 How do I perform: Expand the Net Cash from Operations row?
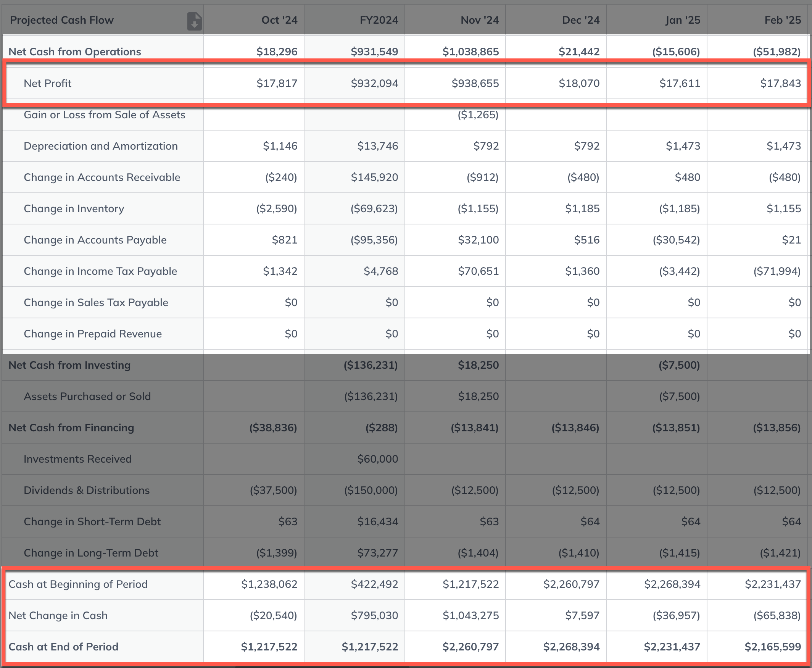pyautogui.click(x=75, y=52)
